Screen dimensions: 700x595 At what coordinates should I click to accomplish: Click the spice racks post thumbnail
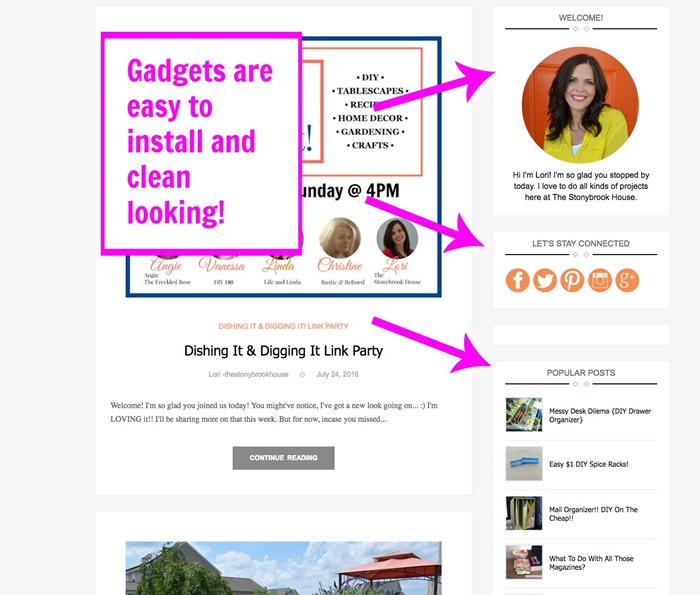coord(524,464)
